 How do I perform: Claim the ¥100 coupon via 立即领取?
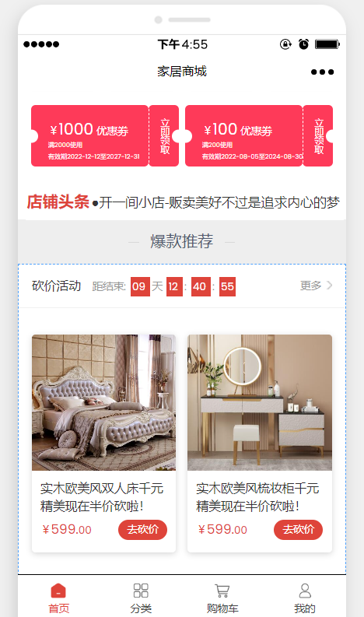(x=318, y=135)
